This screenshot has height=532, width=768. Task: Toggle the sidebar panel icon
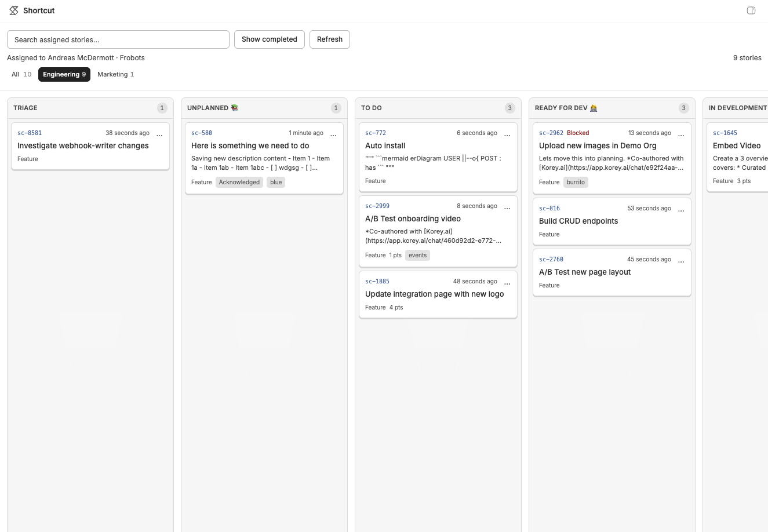[751, 10]
